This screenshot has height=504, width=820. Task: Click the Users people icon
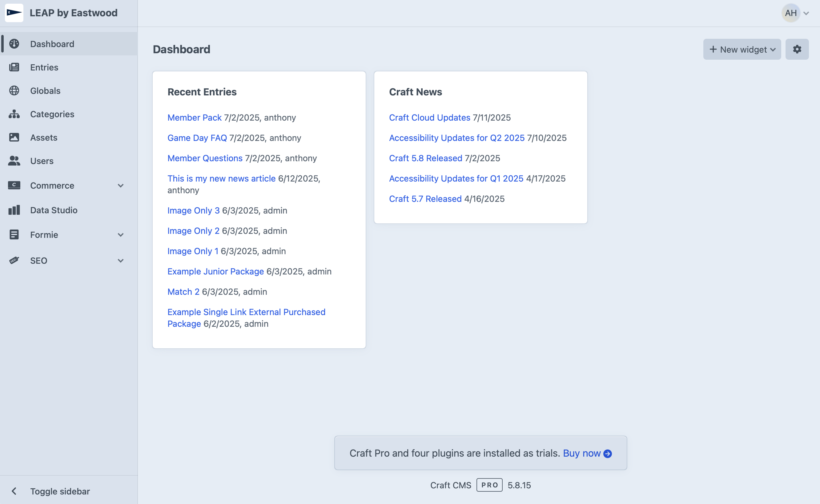[x=14, y=161]
